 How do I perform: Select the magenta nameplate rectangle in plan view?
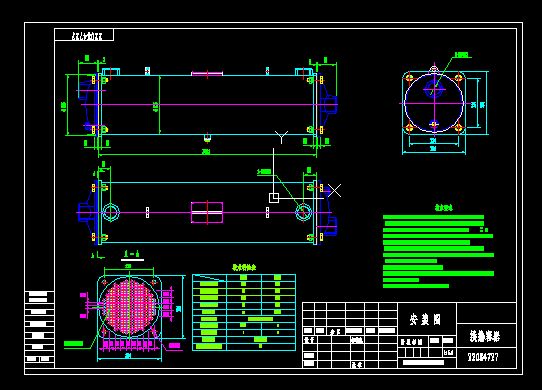tap(207, 213)
